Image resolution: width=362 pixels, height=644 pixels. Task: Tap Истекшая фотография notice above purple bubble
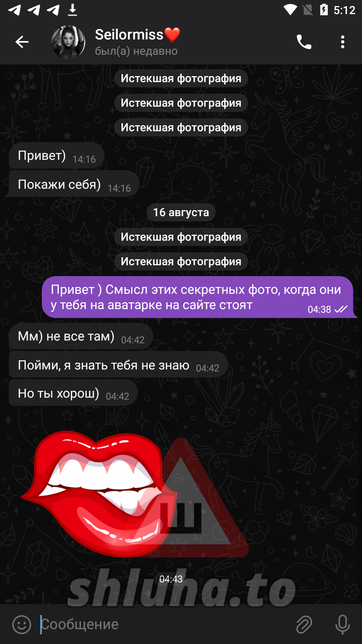pyautogui.click(x=181, y=262)
